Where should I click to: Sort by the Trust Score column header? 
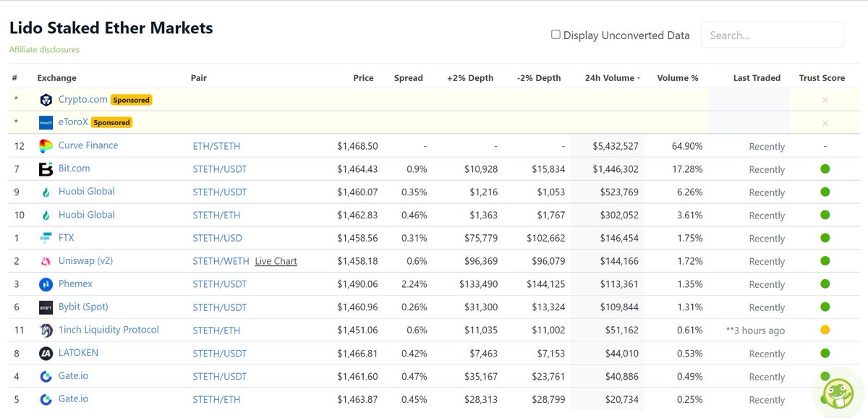click(822, 78)
